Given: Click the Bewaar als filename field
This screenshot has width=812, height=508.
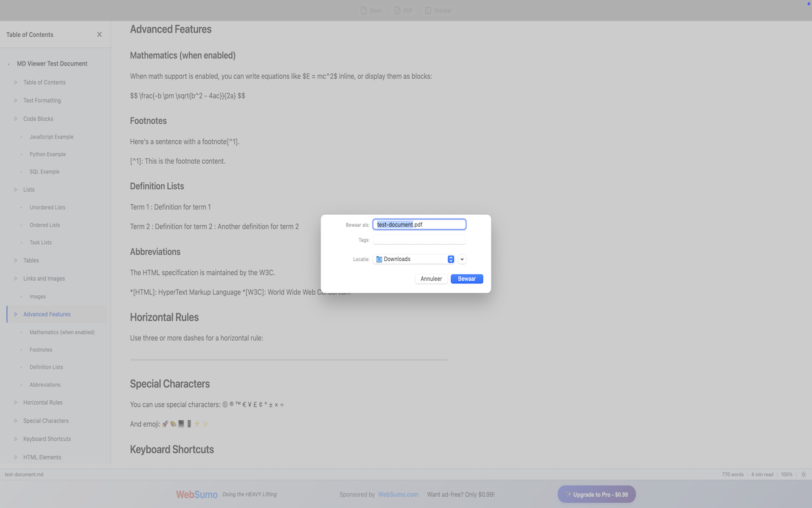Looking at the screenshot, I should (x=419, y=224).
